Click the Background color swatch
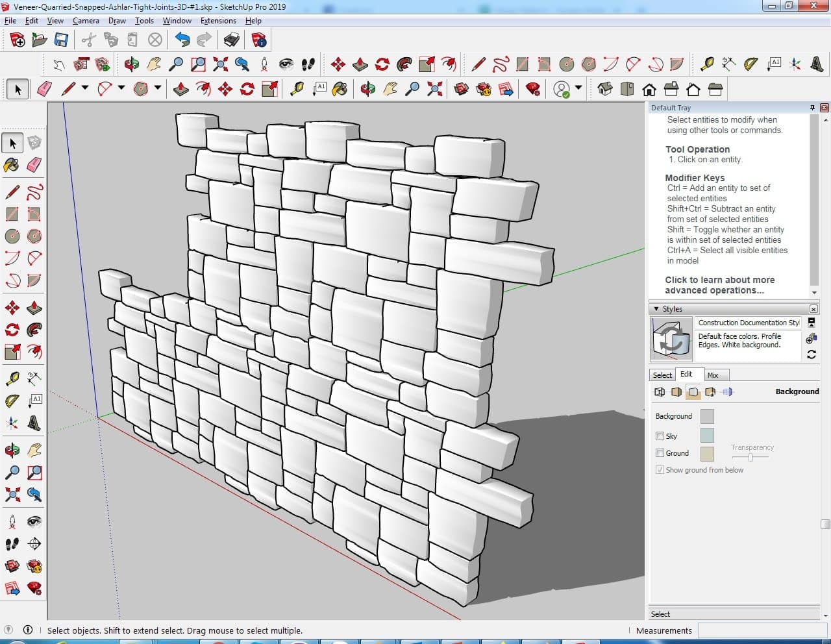This screenshot has height=644, width=831. [x=707, y=417]
